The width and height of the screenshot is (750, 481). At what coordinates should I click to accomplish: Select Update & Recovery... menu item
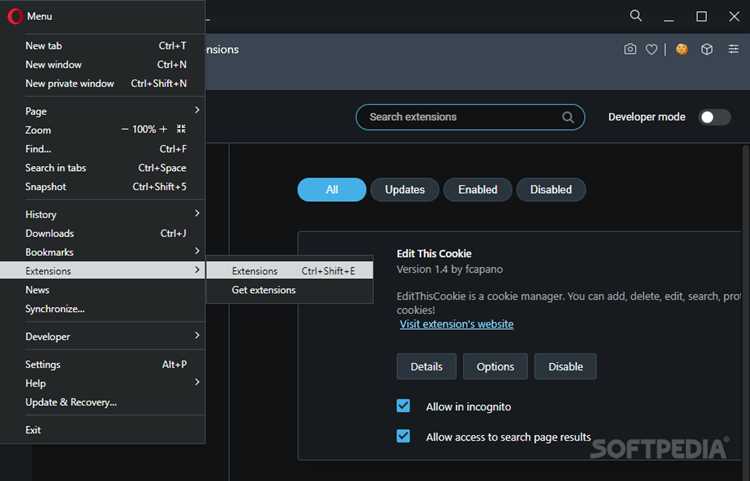[x=102, y=402]
